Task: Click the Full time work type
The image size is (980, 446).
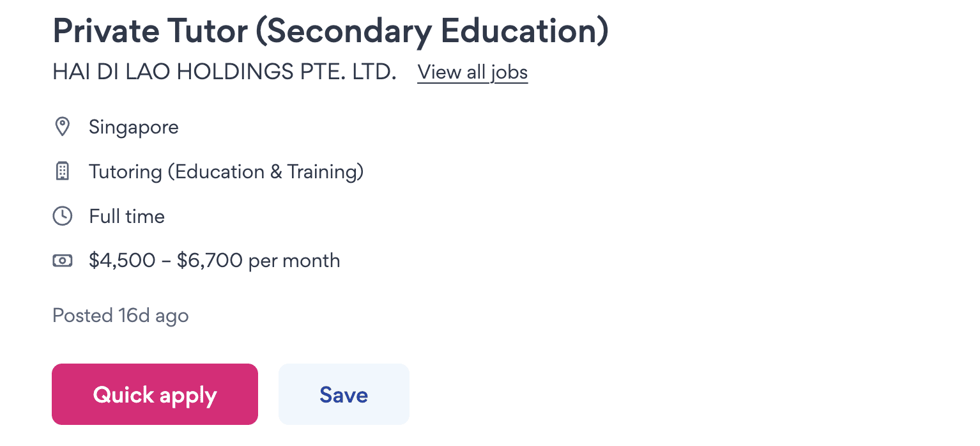Action: [126, 217]
